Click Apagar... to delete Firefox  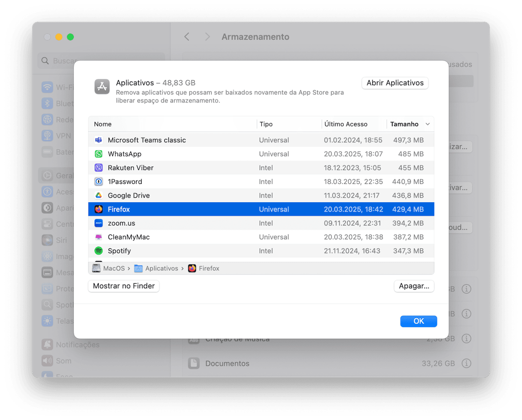click(414, 286)
